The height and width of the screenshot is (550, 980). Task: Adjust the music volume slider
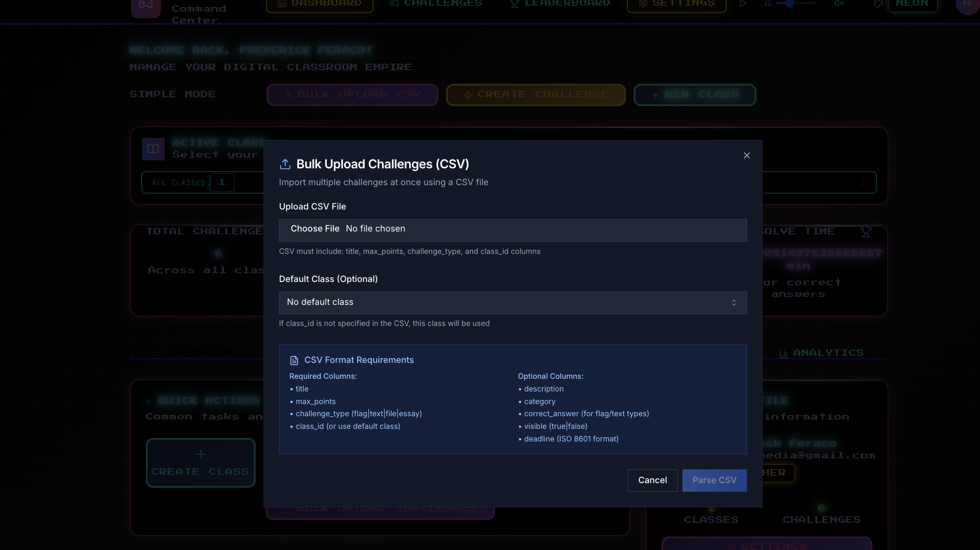790,4
